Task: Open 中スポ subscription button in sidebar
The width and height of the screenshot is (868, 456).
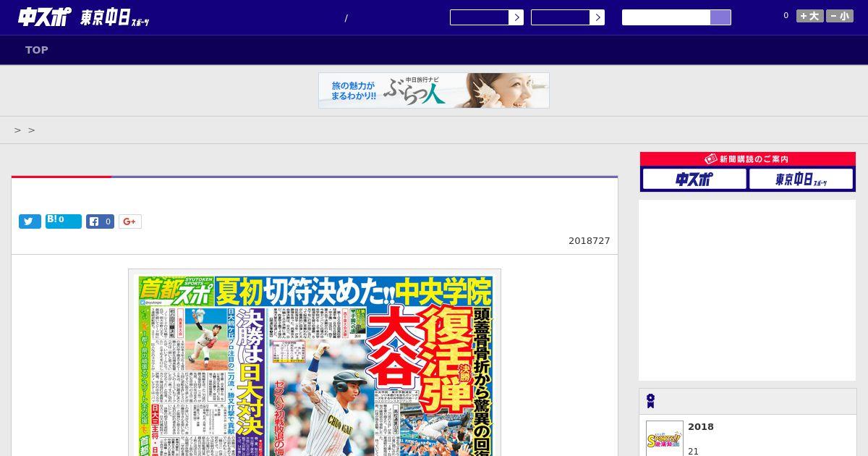Action: coord(694,179)
